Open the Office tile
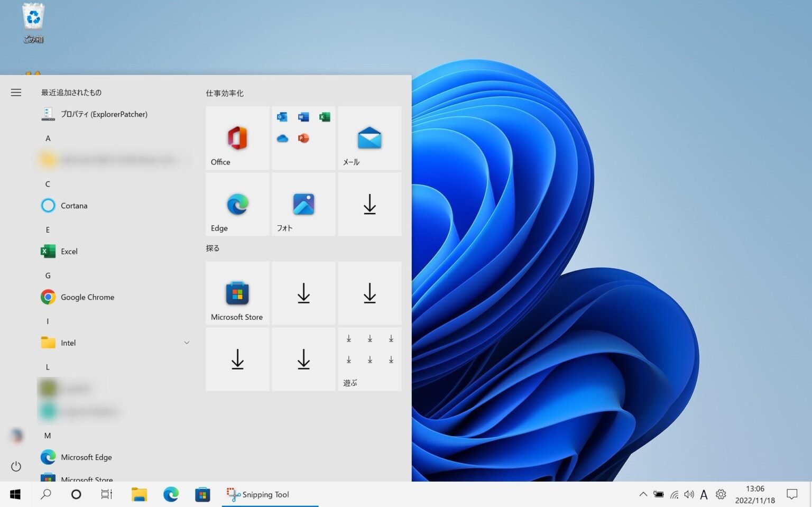The image size is (812, 507). [236, 139]
